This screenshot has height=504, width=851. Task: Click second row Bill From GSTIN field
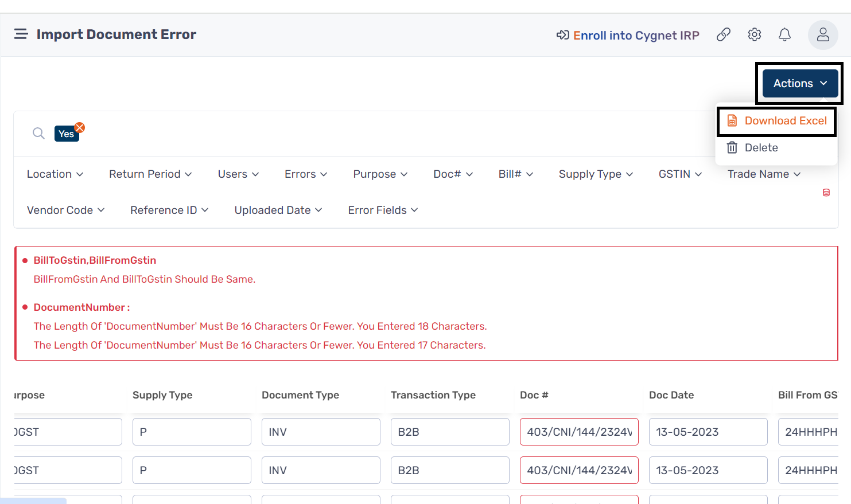tap(808, 470)
